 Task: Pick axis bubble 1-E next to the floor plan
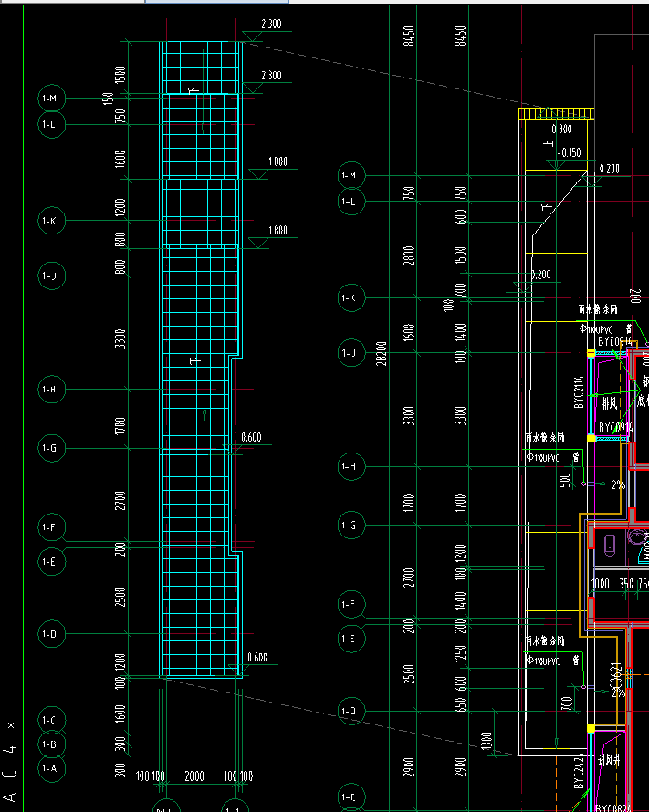coord(351,639)
